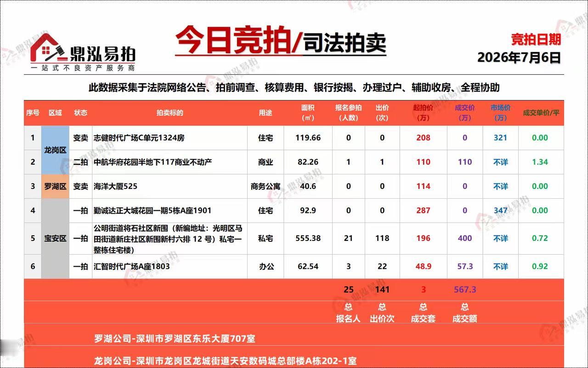Click the unit price 1.34
The image size is (588, 368).
point(540,162)
